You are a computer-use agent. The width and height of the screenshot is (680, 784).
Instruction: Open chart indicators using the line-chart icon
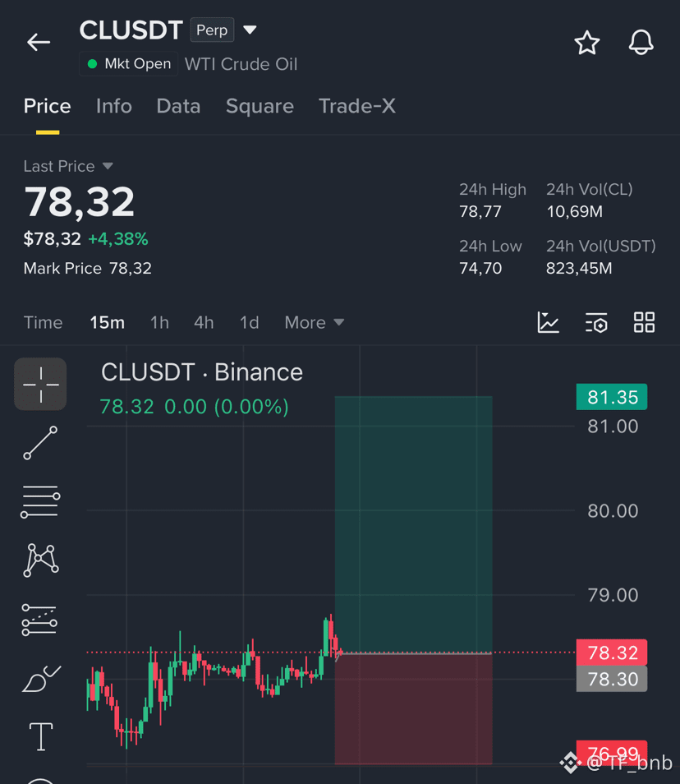(548, 322)
